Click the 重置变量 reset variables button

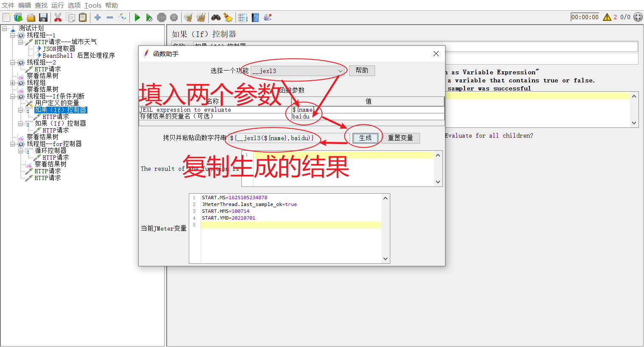pos(400,138)
